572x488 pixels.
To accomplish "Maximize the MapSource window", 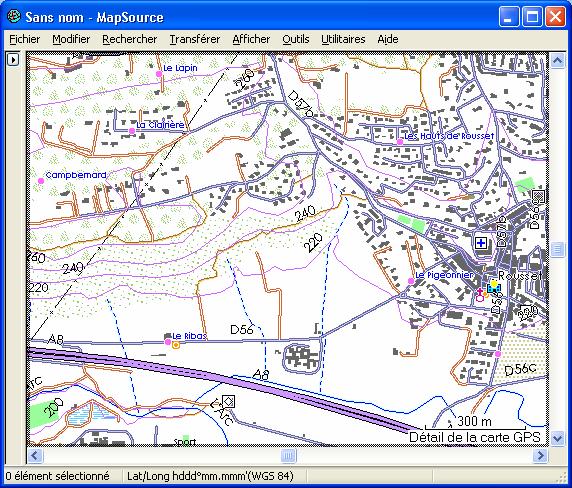I will pyautogui.click(x=532, y=17).
